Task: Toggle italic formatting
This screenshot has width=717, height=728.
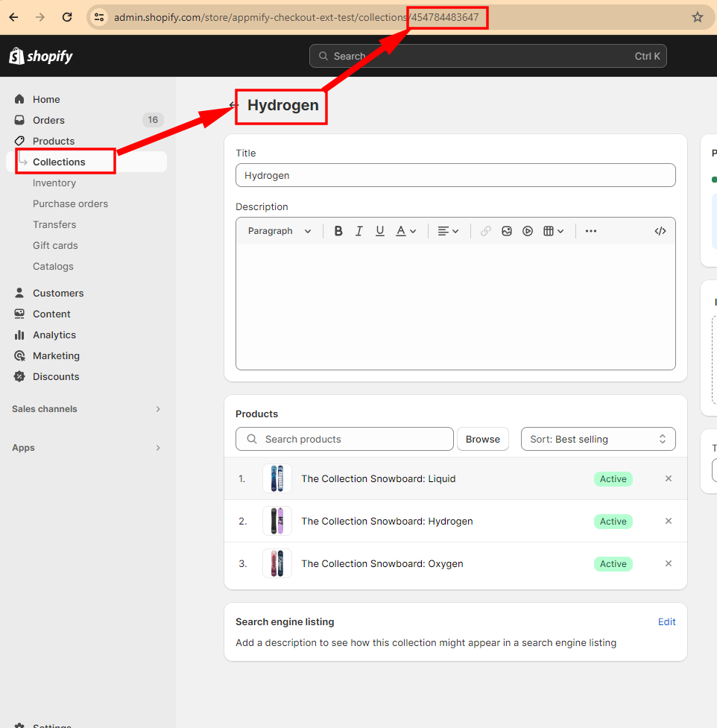Action: click(359, 231)
